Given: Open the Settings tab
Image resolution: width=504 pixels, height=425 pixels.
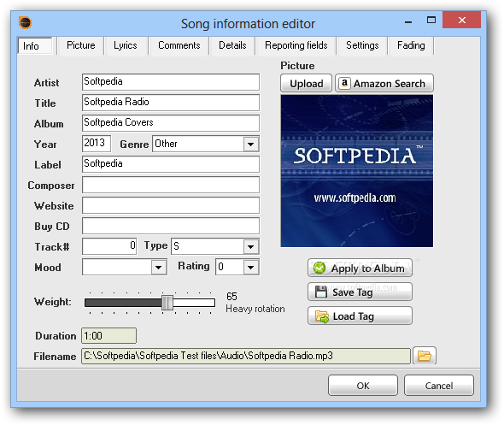Looking at the screenshot, I should click(362, 45).
